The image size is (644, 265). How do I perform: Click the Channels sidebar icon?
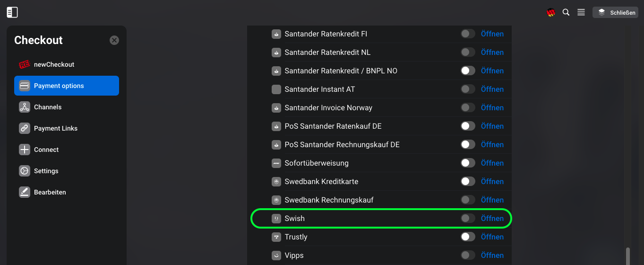coord(25,107)
